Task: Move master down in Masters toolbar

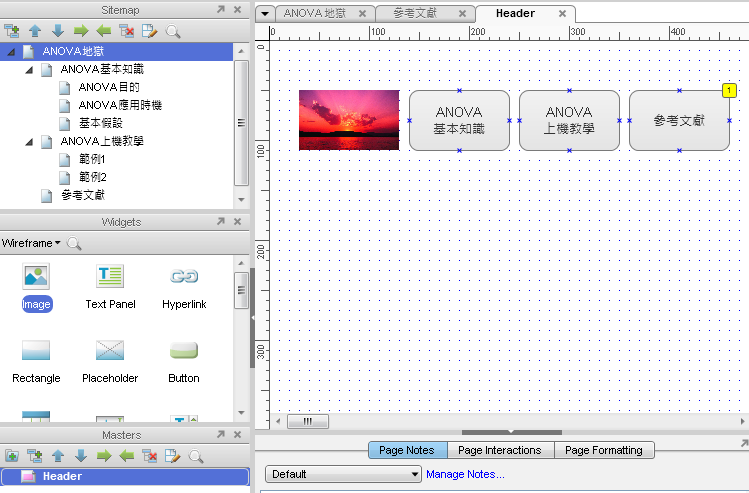Action: tap(81, 456)
